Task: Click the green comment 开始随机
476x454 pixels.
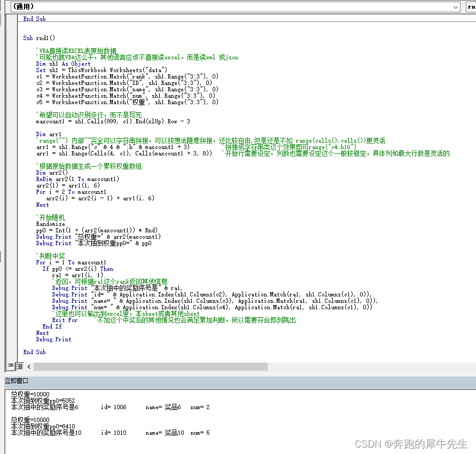Action: (51, 217)
